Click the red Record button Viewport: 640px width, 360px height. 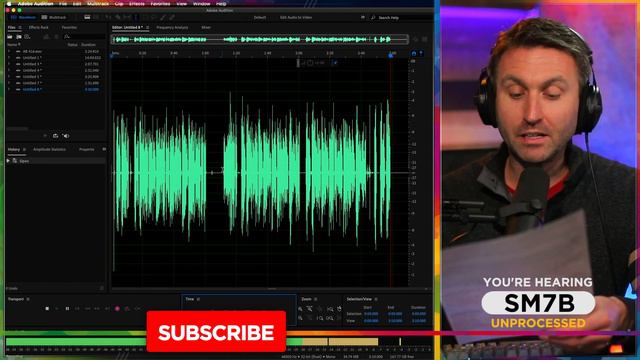point(117,309)
